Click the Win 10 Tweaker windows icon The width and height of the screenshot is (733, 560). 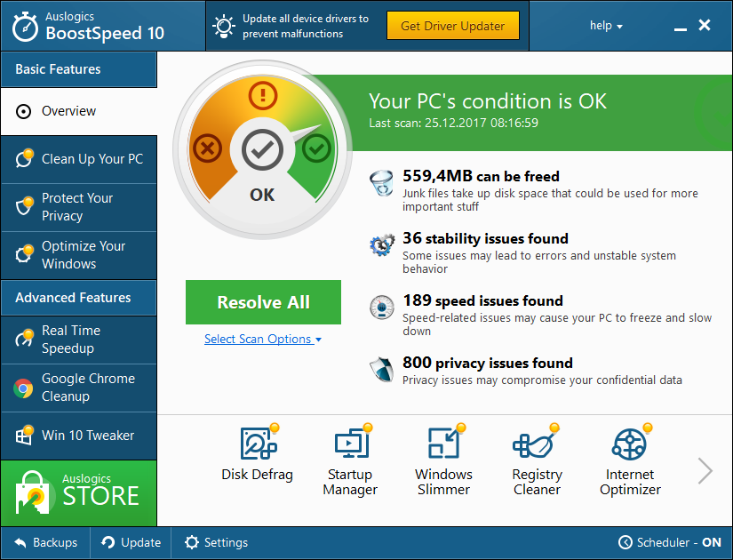pyautogui.click(x=24, y=435)
